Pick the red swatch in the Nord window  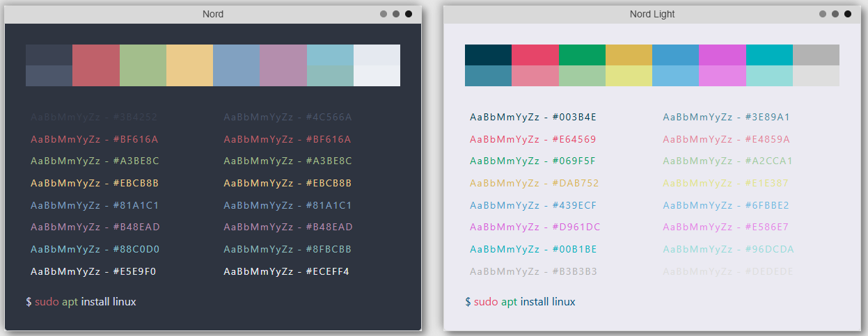(96, 65)
